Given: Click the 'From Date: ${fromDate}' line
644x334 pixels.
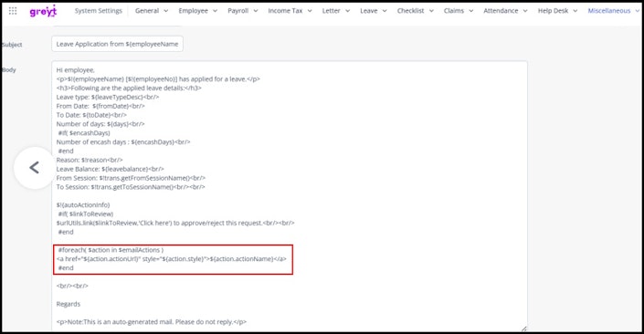Looking at the screenshot, I should coord(100,106).
